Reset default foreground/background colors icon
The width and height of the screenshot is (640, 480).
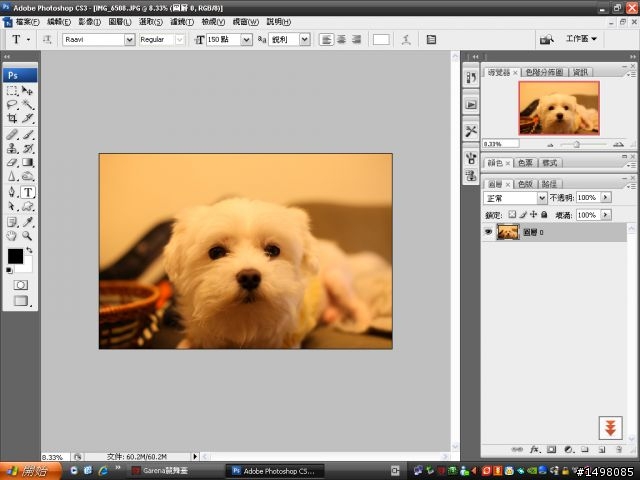(x=9, y=270)
